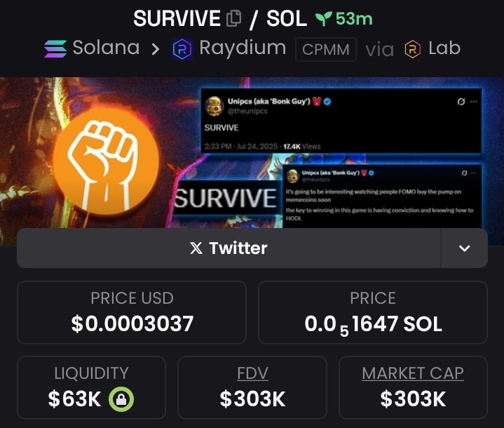Expand the socials dropdown chevron

click(x=465, y=248)
